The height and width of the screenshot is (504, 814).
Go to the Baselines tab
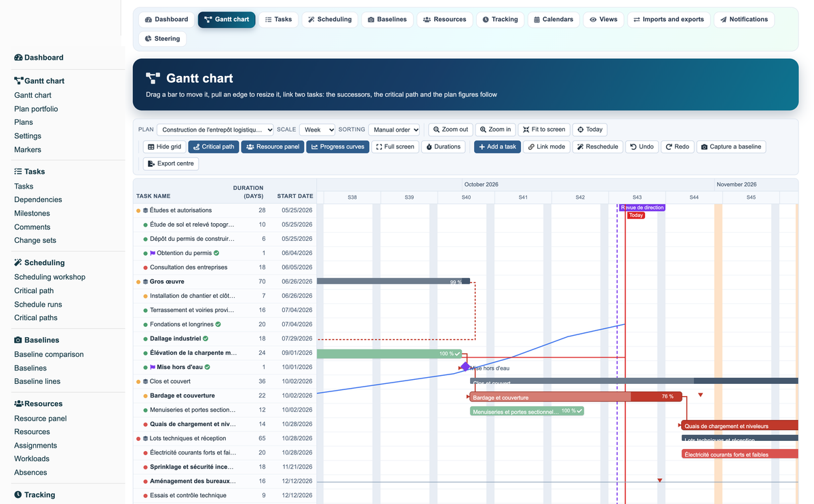click(x=387, y=20)
